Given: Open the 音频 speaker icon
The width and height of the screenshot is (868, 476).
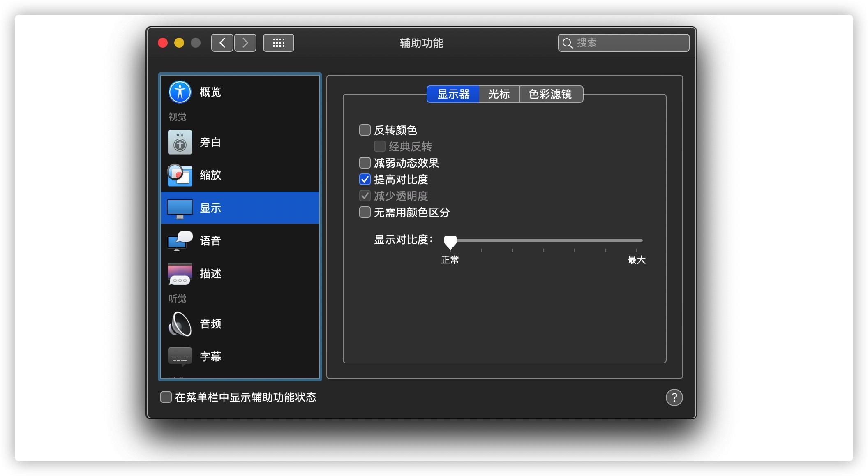Looking at the screenshot, I should tap(180, 324).
